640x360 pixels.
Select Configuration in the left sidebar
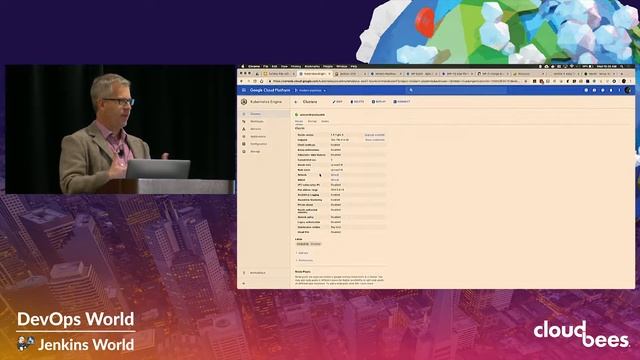coord(265,144)
